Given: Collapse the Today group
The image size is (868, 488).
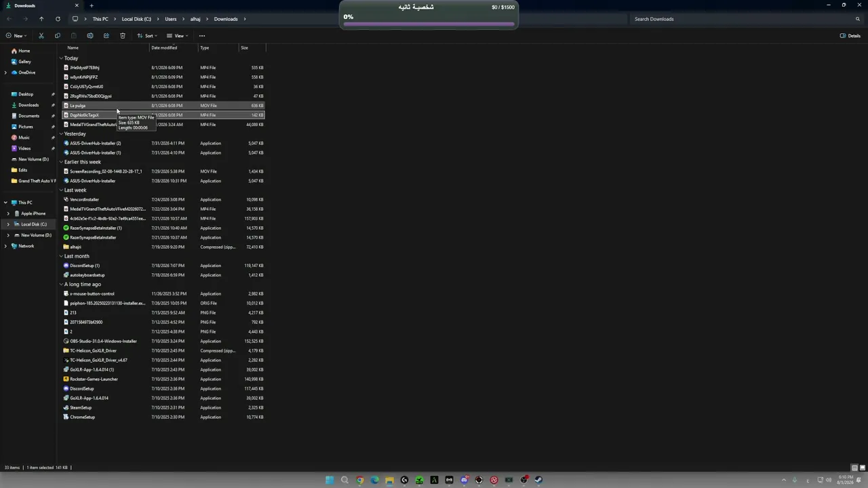Looking at the screenshot, I should coord(61,58).
